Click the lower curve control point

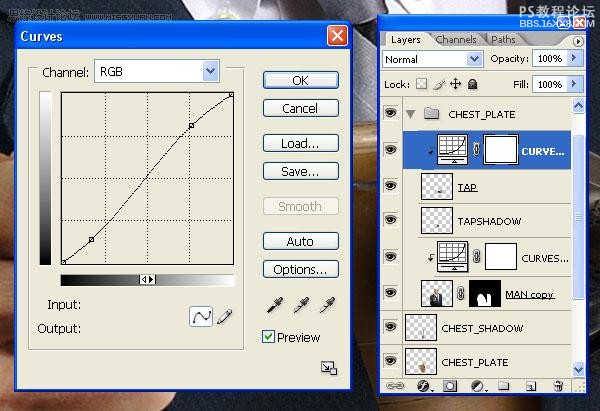[x=91, y=240]
